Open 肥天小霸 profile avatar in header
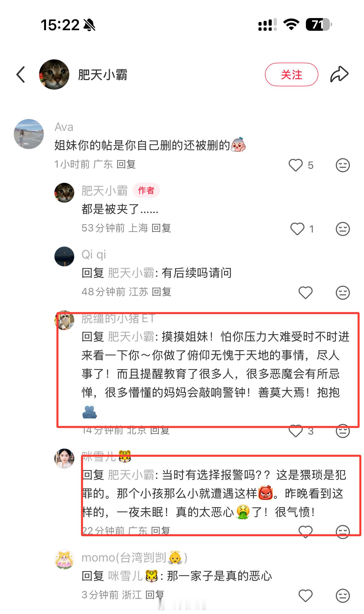The width and height of the screenshot is (364, 614). [x=54, y=74]
